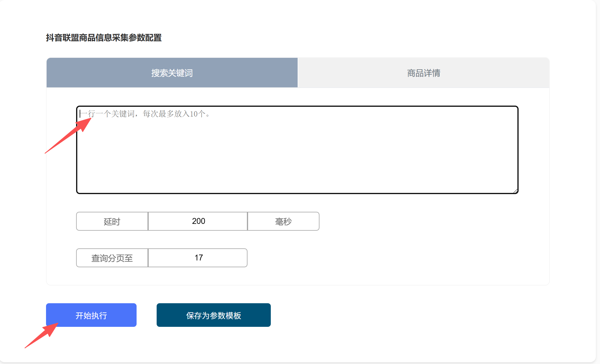Click the 抖音联盟商品信息采集参数配置 heading
Viewport: 600px width, 364px height.
[x=104, y=38]
